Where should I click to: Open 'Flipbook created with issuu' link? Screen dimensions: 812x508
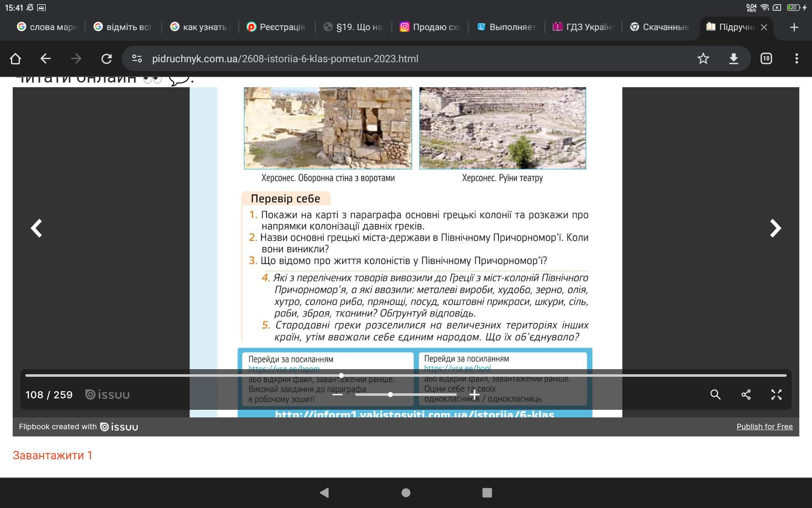79,427
